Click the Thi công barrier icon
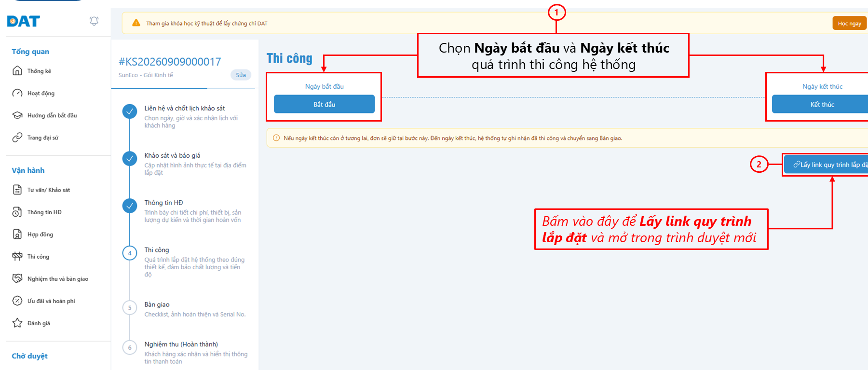The width and height of the screenshot is (868, 386). point(17,256)
